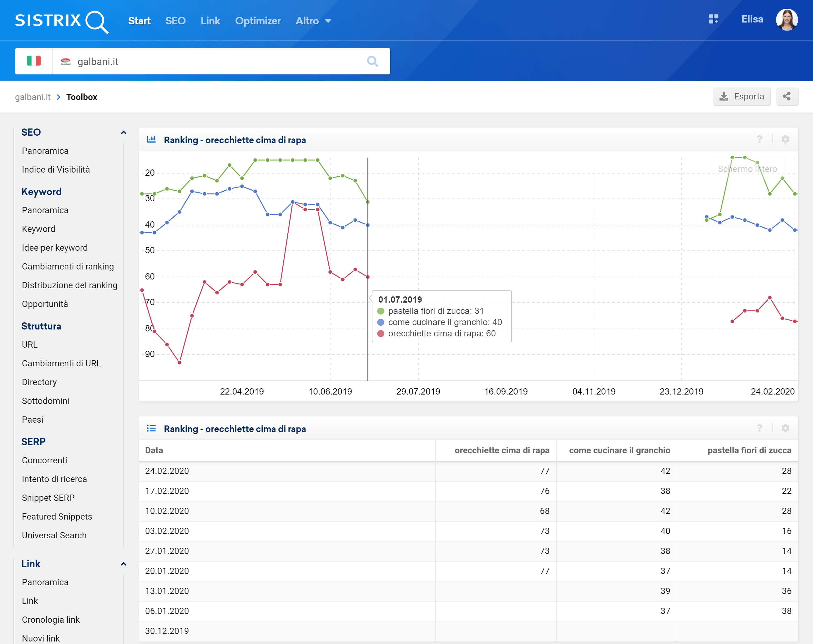The image size is (813, 644).
Task: Click the galbani.it breadcrumb link
Action: point(32,97)
